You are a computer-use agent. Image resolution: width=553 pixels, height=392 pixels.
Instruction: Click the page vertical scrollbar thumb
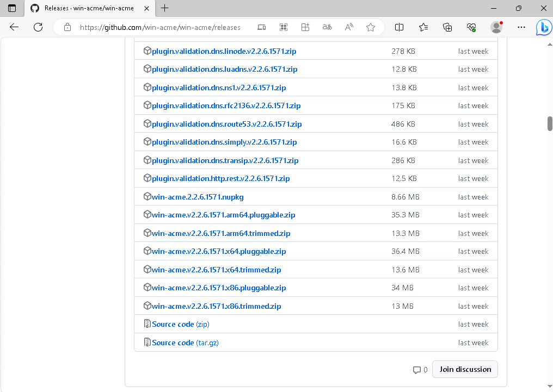[550, 123]
